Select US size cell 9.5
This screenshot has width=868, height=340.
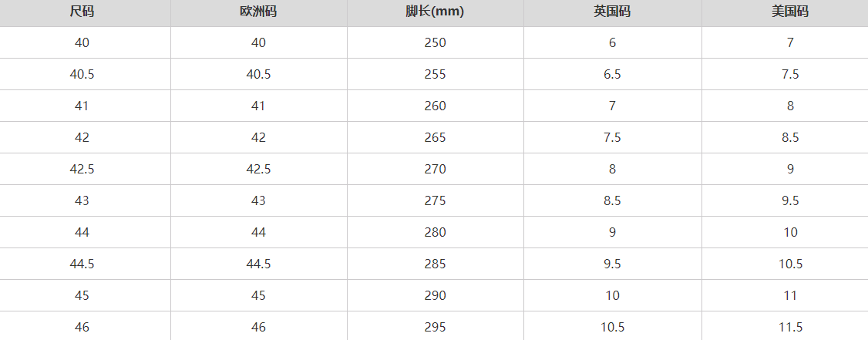coord(790,200)
